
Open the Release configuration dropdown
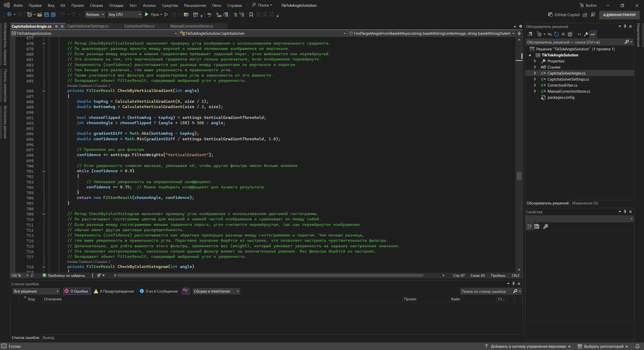coord(95,15)
